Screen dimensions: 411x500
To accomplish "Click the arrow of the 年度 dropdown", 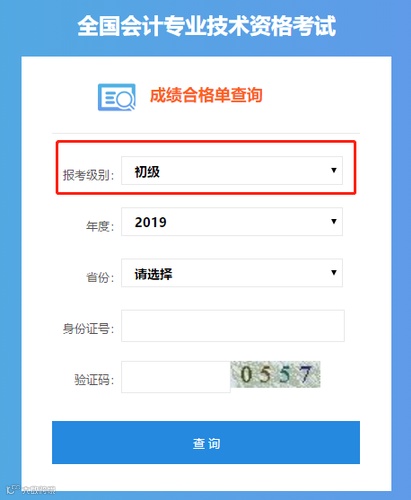I will (x=334, y=221).
